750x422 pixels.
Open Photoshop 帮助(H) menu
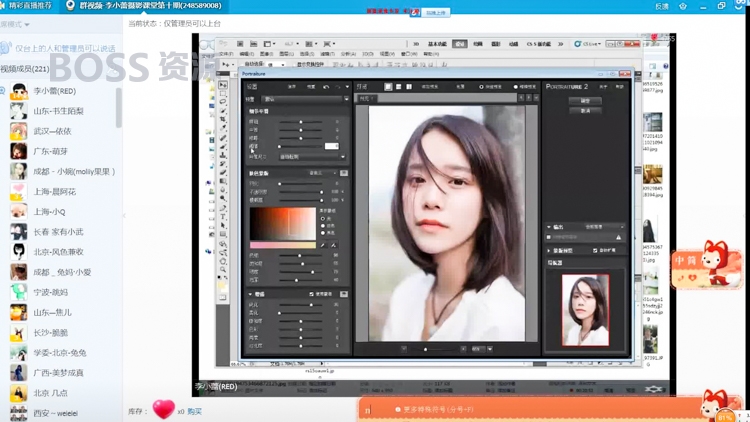(x=430, y=54)
